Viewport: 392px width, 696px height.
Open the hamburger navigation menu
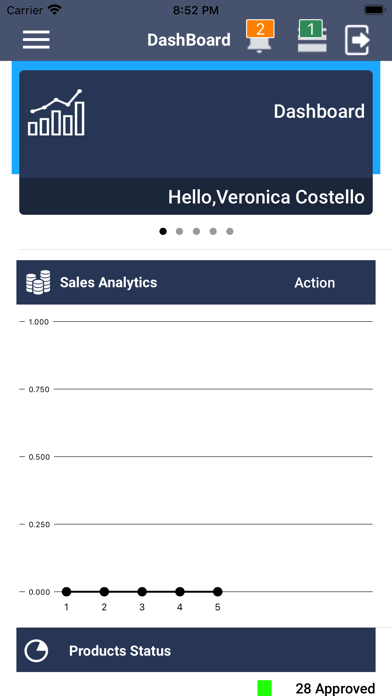36,40
